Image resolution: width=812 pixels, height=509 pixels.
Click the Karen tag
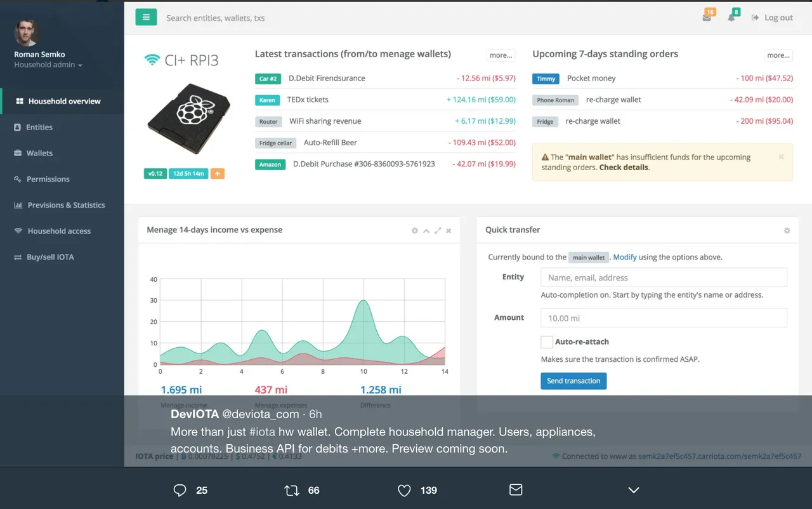point(267,100)
